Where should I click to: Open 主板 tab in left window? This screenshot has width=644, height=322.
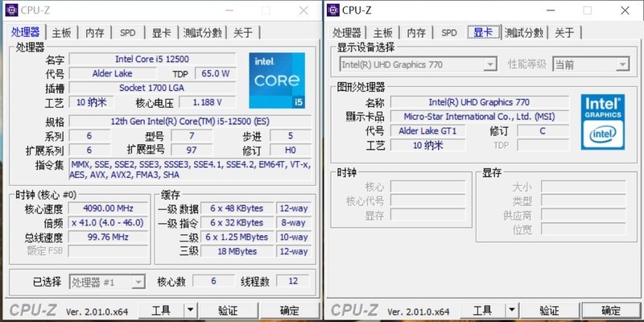pos(62,33)
